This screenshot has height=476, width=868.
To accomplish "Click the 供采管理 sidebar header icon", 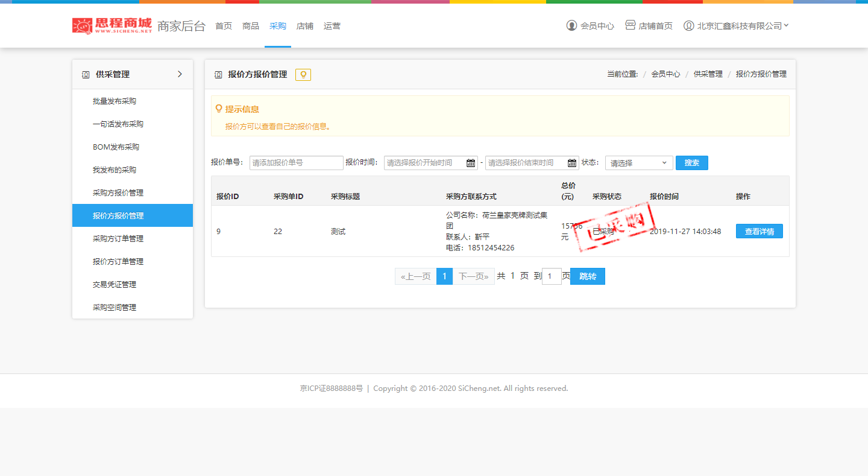I will (86, 75).
